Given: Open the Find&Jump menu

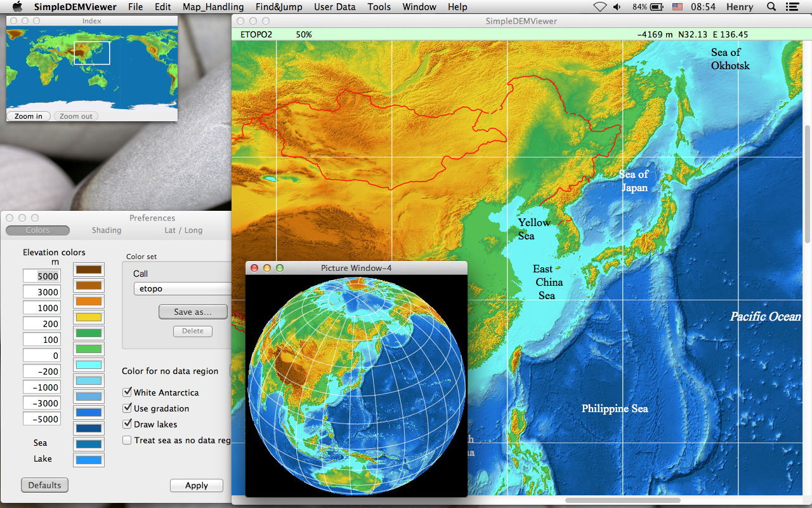Looking at the screenshot, I should (278, 7).
